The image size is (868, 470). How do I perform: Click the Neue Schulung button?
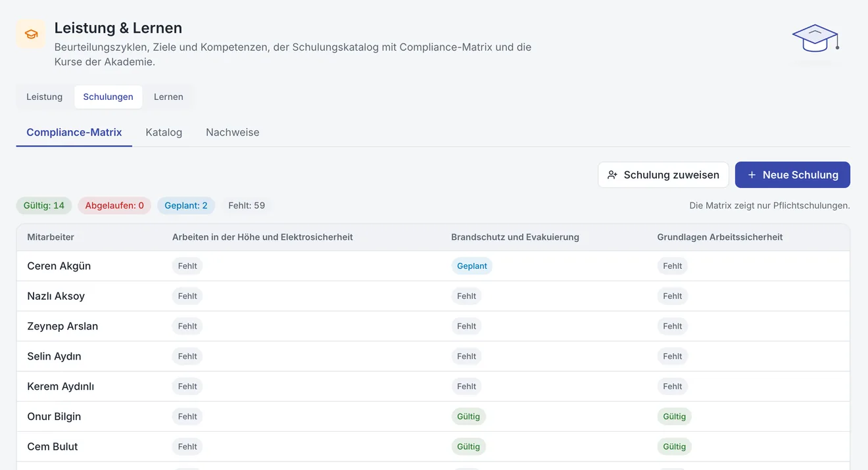tap(792, 175)
